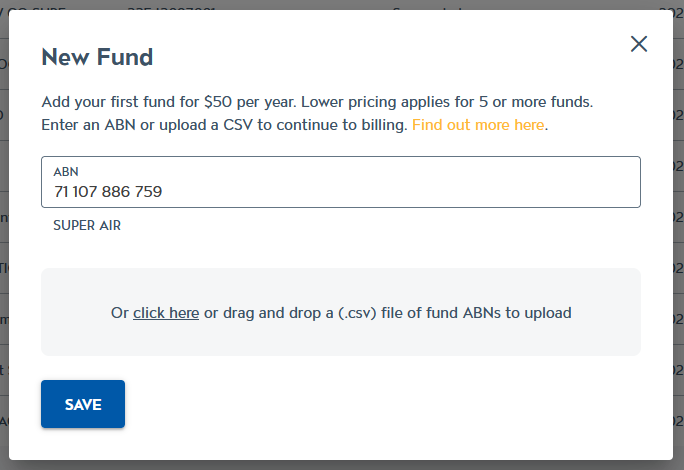Click the dimmed backdrop below the dialog
The width and height of the screenshot is (684, 470).
(342, 465)
